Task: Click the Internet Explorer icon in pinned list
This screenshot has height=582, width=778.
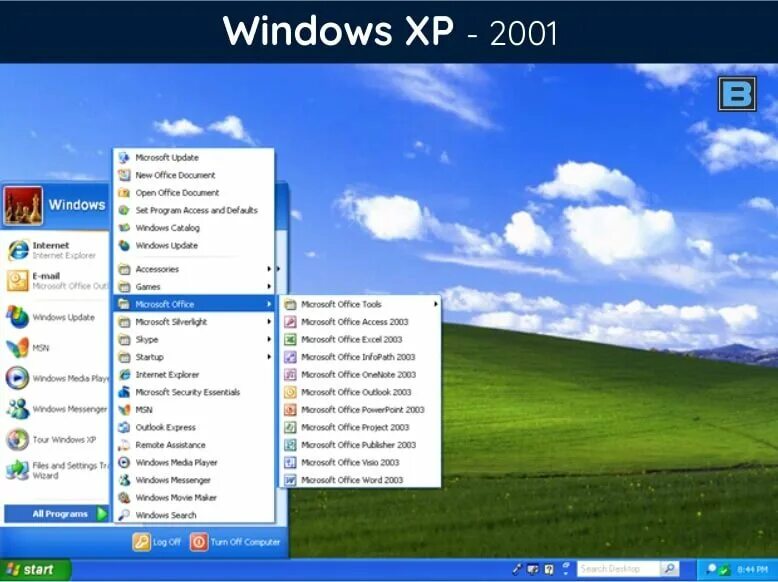Action: click(x=18, y=250)
